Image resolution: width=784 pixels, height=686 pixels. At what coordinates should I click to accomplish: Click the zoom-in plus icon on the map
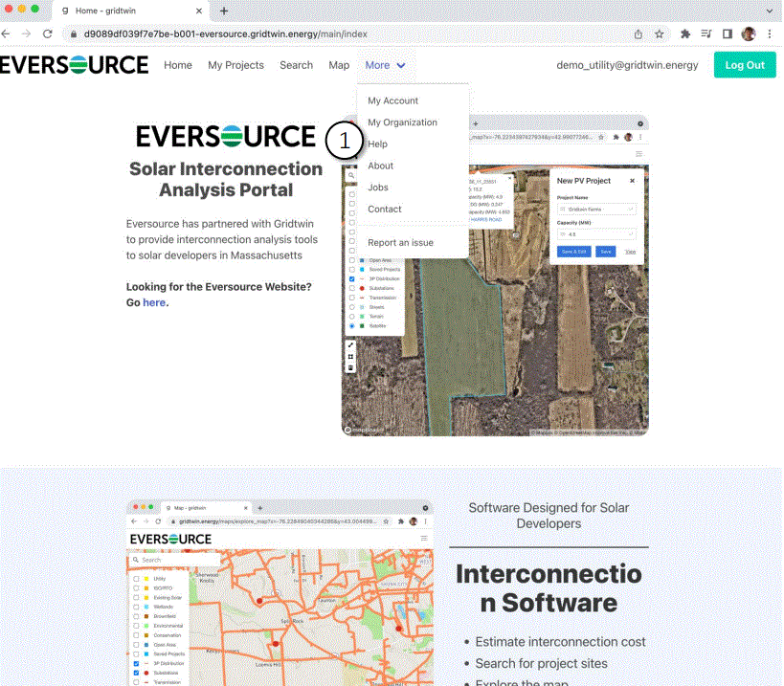[x=350, y=343]
